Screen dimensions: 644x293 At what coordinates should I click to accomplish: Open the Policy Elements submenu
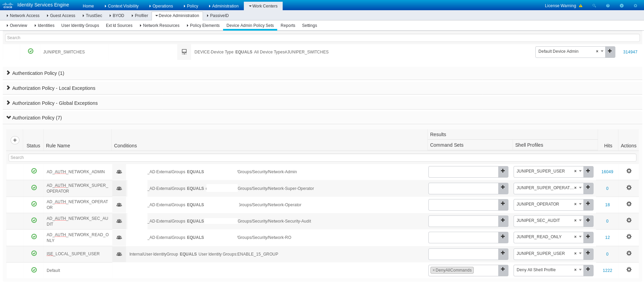(203, 26)
